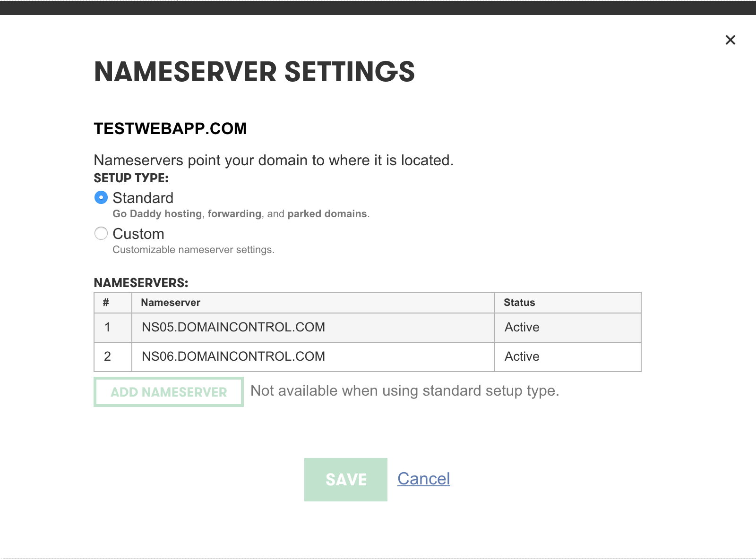Click the Standard label text

[x=143, y=198]
